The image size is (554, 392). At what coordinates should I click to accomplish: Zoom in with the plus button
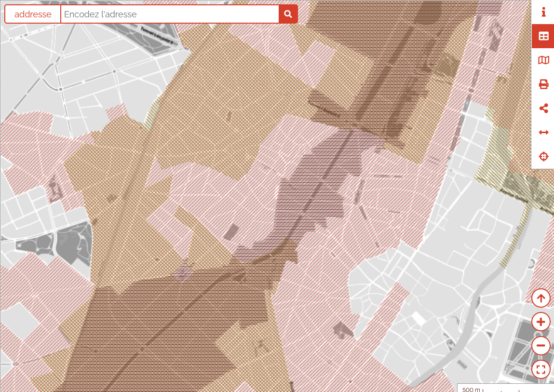[x=541, y=322]
